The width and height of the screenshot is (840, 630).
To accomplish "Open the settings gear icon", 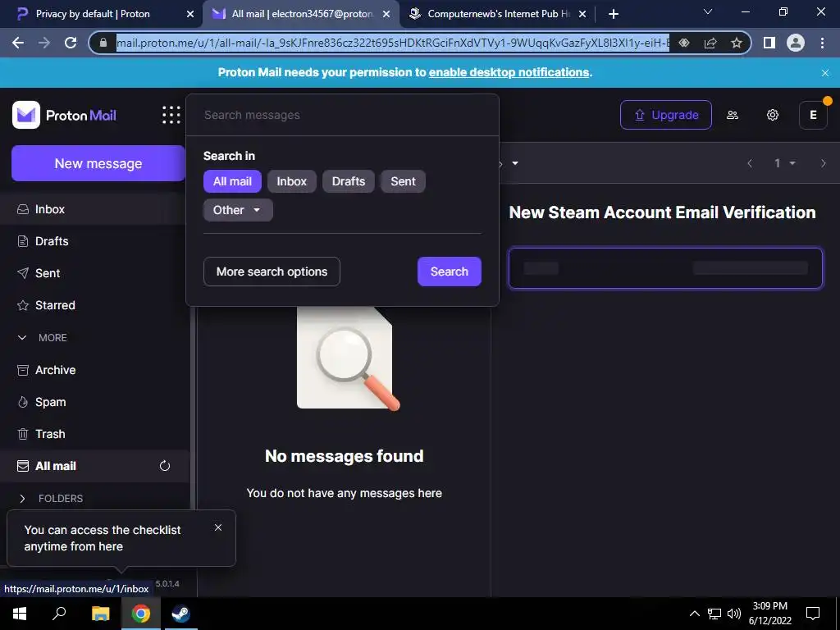I will click(x=772, y=115).
